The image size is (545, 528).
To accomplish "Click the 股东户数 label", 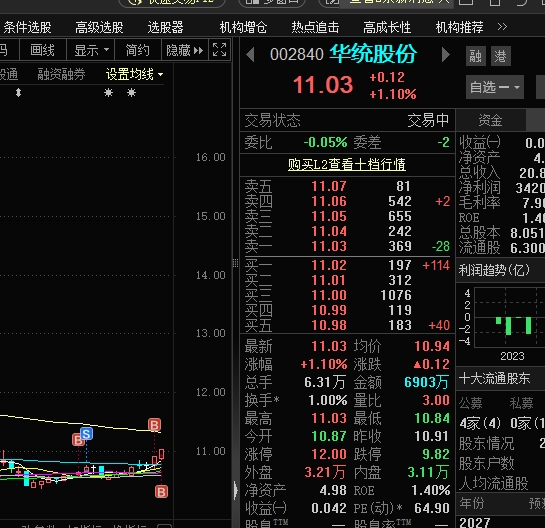I will click(x=486, y=463).
